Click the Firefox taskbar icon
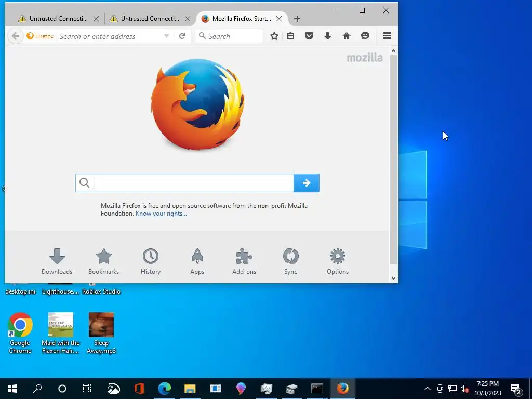This screenshot has width=532, height=399. pyautogui.click(x=343, y=389)
